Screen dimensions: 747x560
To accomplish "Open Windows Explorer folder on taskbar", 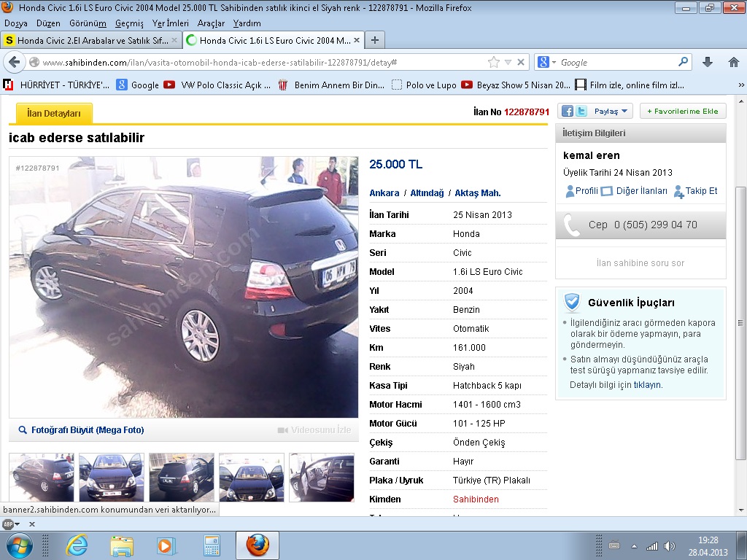I will coord(122,545).
